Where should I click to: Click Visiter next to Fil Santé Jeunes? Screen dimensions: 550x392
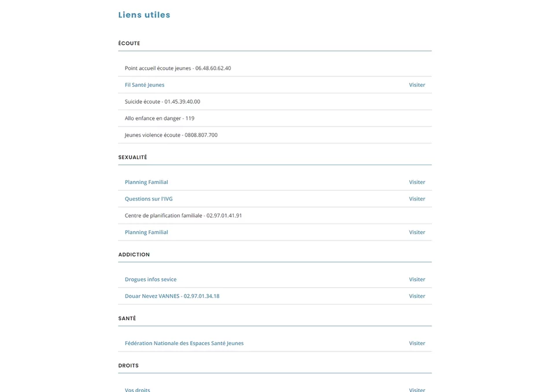pos(416,85)
